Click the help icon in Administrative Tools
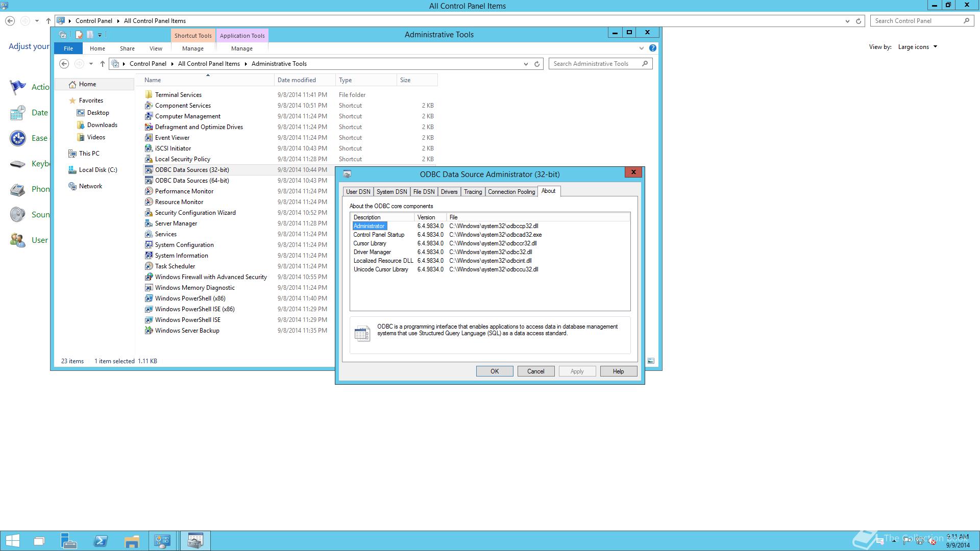Viewport: 980px width, 551px height. pos(652,48)
